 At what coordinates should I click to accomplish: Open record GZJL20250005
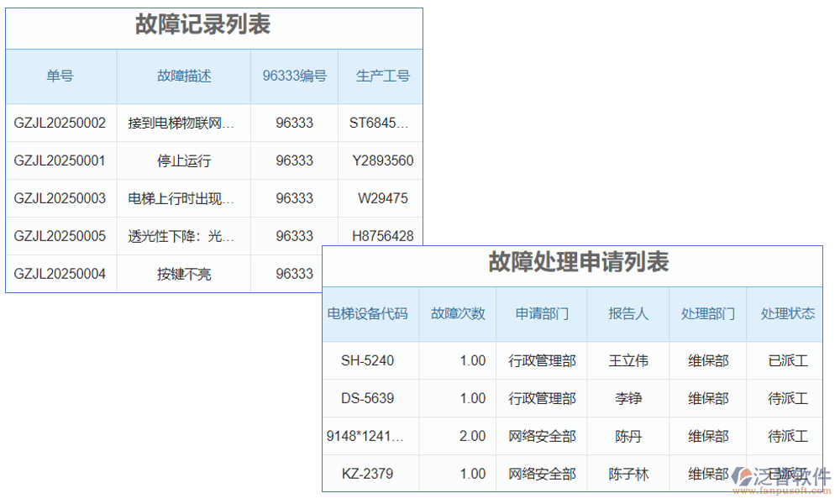60,236
